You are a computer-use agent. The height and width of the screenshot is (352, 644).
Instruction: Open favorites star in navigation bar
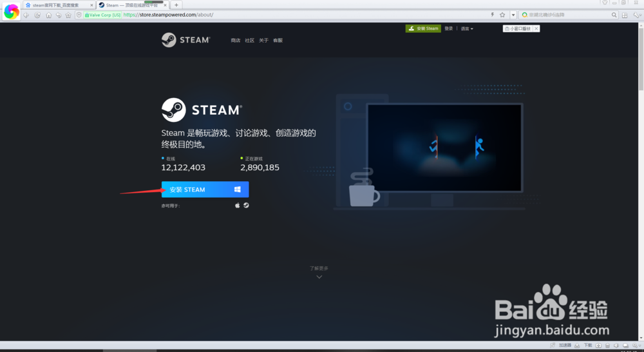[x=68, y=15]
